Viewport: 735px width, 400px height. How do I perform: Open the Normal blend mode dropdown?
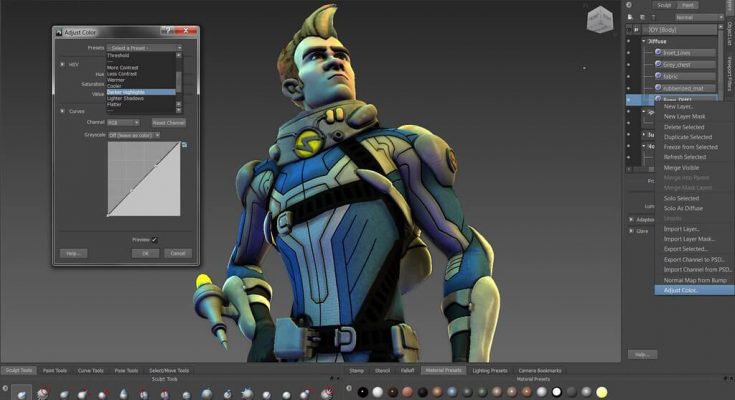(699, 17)
